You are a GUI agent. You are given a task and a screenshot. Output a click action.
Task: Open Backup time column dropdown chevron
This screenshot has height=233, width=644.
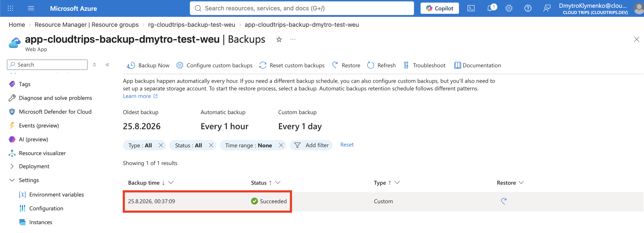171,183
